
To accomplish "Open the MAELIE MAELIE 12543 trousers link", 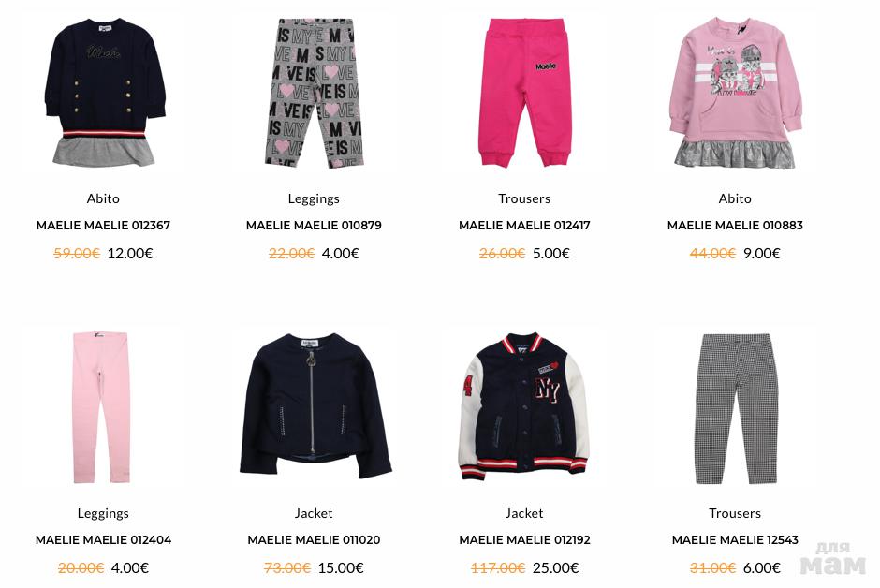I will click(x=735, y=539).
